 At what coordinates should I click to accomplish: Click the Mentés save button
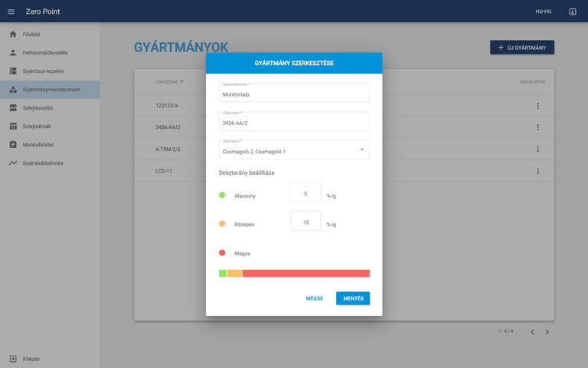352,298
